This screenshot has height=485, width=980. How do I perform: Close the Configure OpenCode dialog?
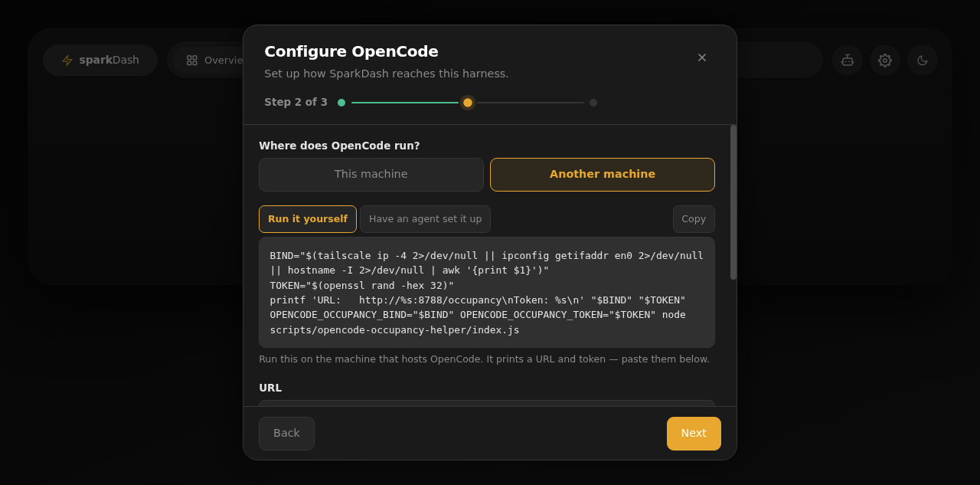701,57
